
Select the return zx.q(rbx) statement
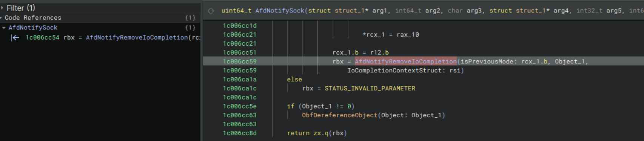(317, 133)
